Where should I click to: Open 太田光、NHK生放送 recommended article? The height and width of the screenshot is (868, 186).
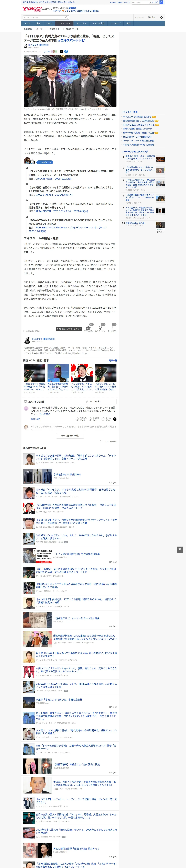coord(85,783)
